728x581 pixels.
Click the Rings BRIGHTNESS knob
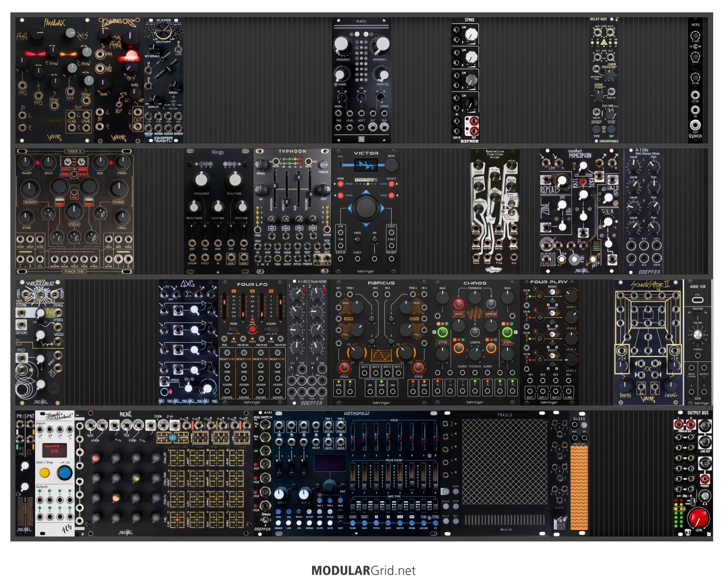pyautogui.click(x=194, y=207)
